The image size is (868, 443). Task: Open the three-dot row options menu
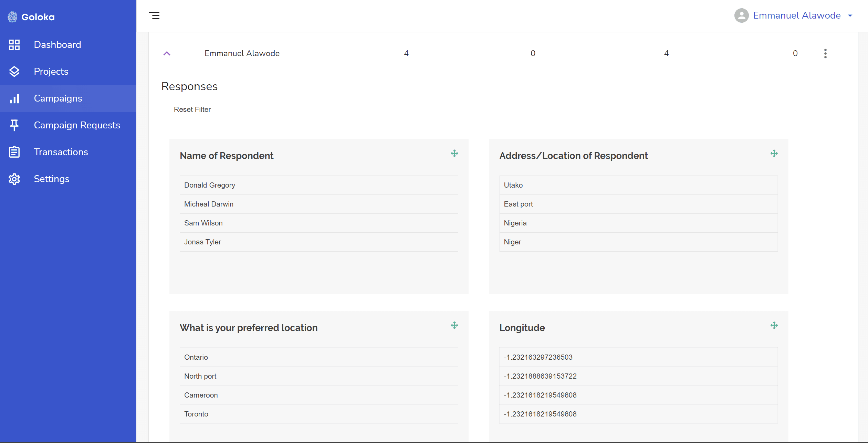825,53
